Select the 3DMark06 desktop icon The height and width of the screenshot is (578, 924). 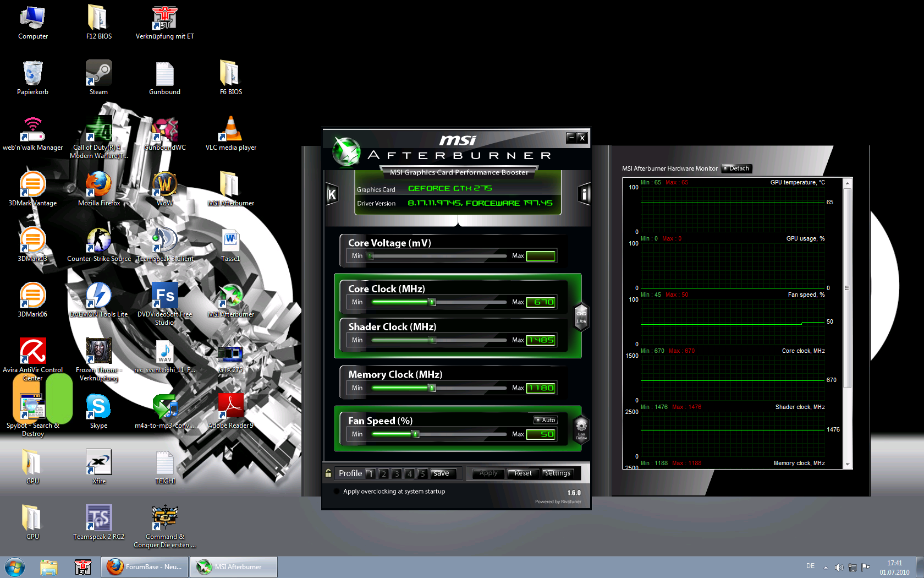pos(33,301)
